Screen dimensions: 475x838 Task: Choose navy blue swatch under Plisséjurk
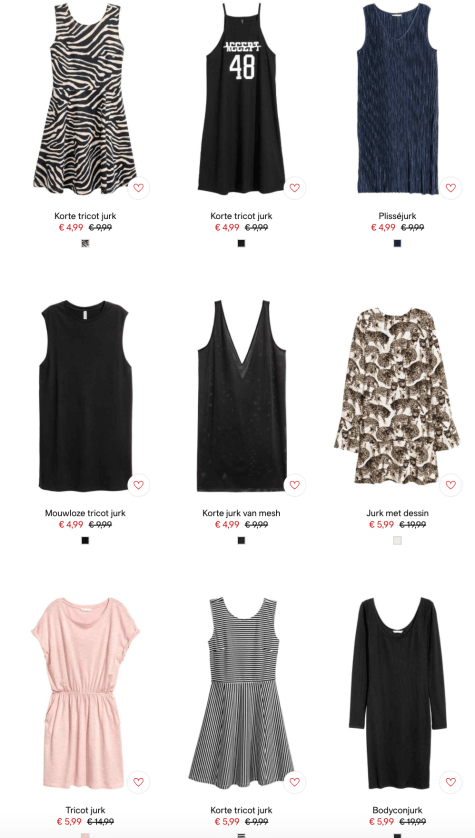[397, 244]
